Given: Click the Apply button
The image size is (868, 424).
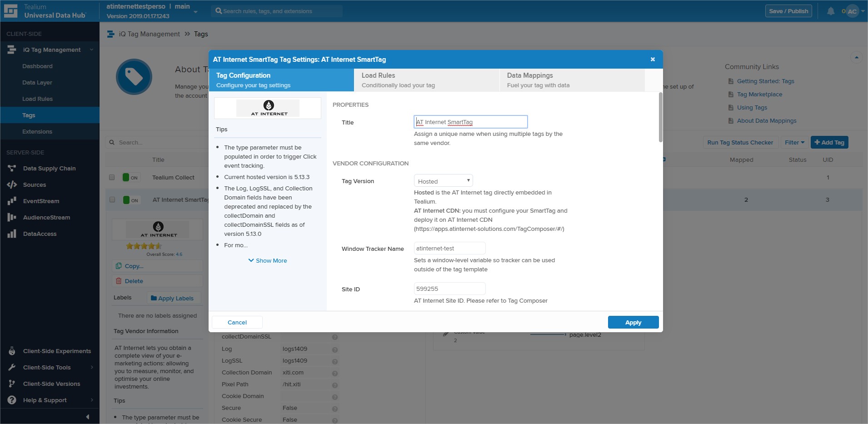Looking at the screenshot, I should (633, 322).
